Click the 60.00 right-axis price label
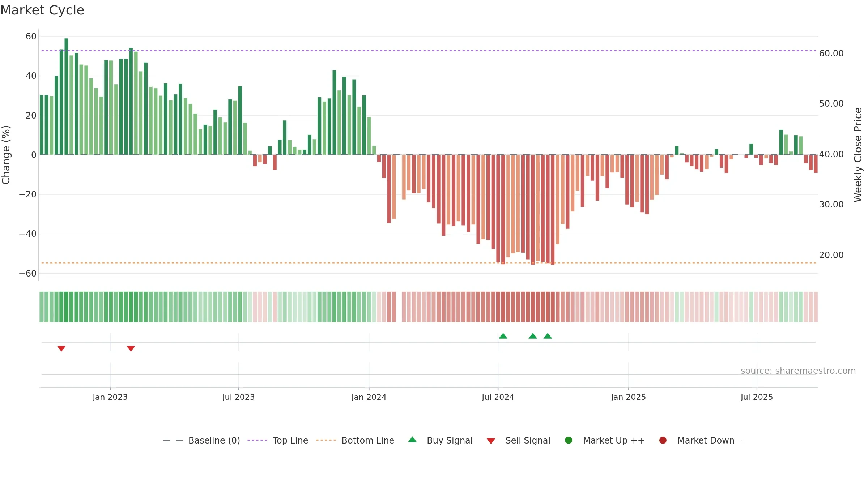 831,53
